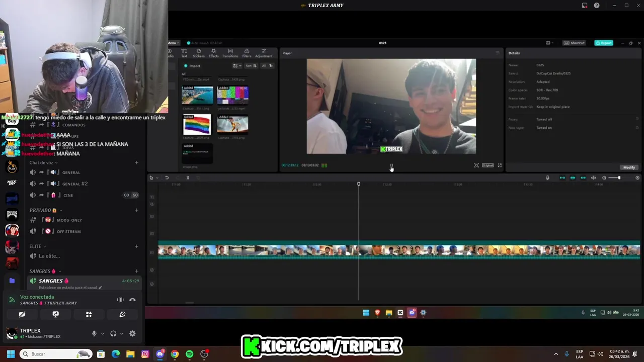Open the Discord soundboard
The height and width of the screenshot is (362, 644).
(122, 314)
